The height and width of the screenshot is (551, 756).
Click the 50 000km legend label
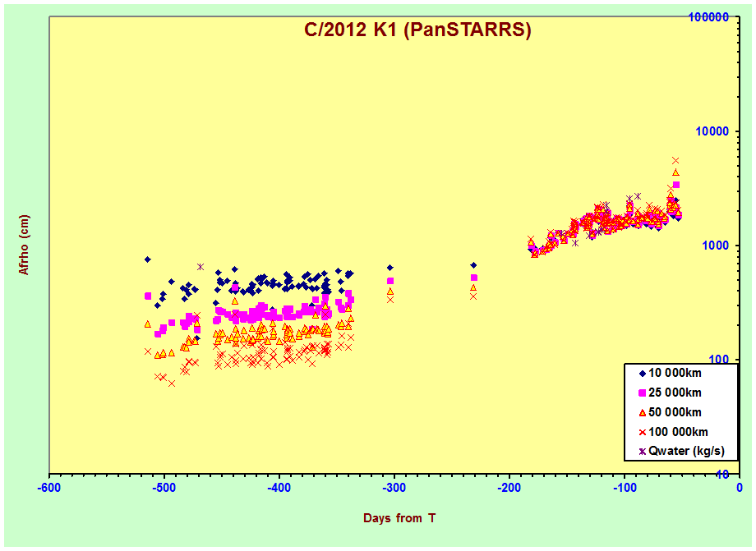point(675,413)
